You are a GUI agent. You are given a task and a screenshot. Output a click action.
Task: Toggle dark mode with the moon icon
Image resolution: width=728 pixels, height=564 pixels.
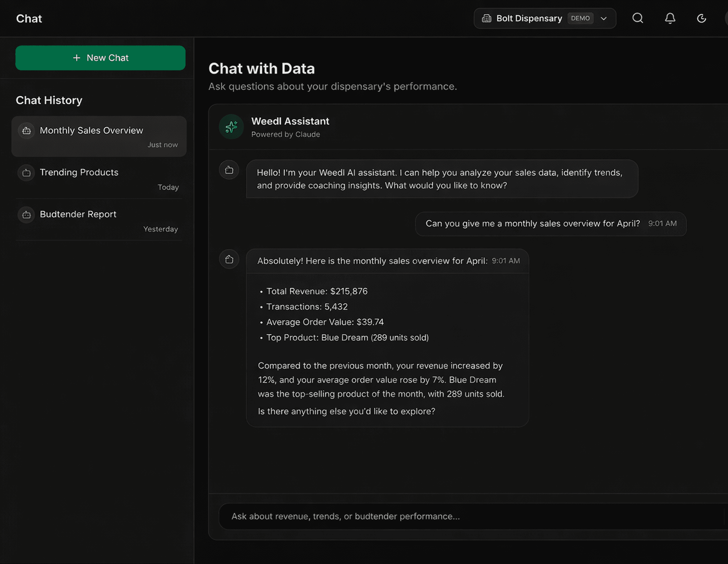tap(701, 18)
